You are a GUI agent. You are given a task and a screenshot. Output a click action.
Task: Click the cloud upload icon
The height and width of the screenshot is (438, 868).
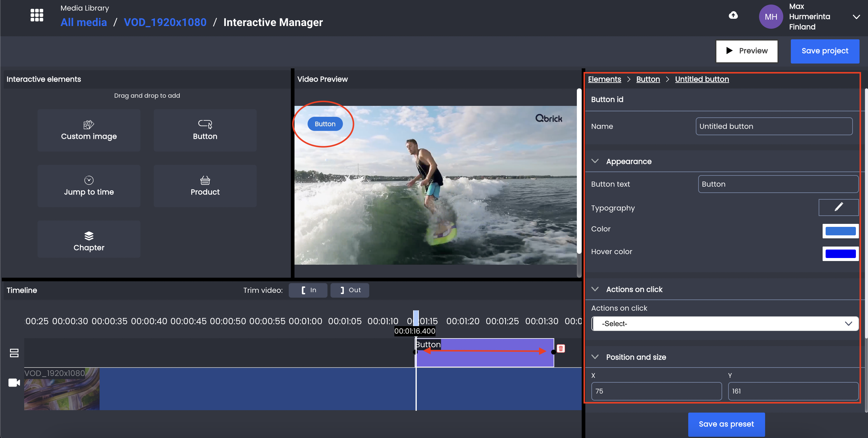click(733, 15)
